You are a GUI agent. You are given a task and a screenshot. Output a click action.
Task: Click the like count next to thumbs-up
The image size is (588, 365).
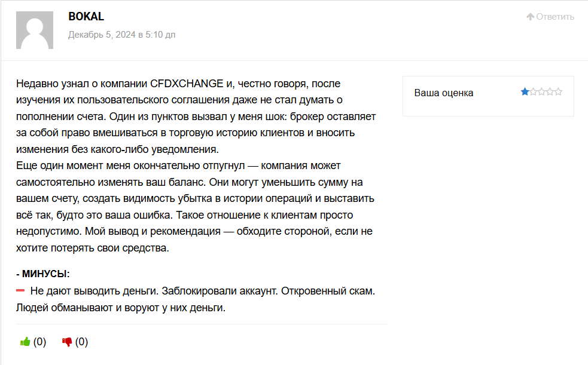pos(39,342)
